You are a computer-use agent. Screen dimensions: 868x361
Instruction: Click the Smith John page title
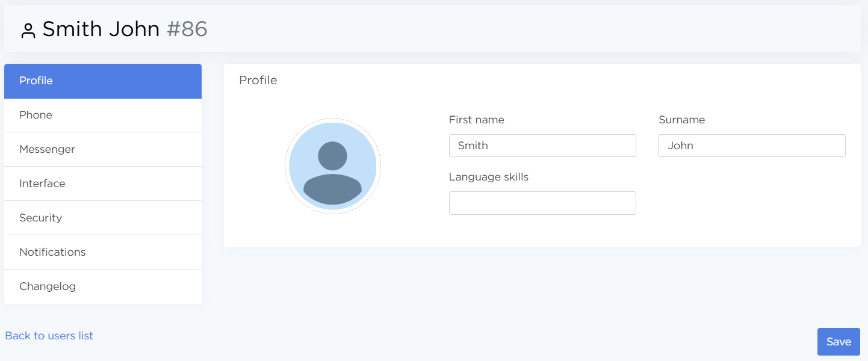click(x=101, y=29)
